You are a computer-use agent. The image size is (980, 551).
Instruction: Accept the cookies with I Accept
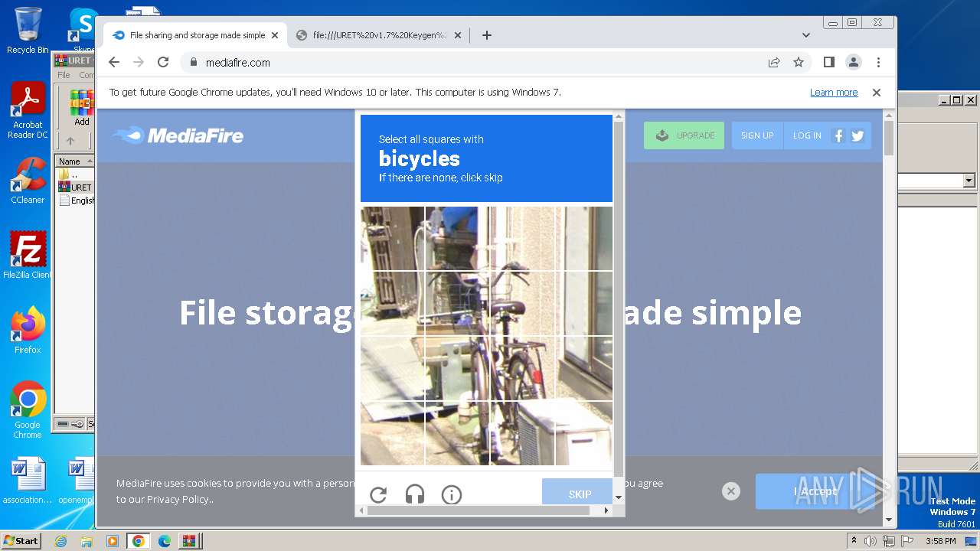pyautogui.click(x=816, y=491)
